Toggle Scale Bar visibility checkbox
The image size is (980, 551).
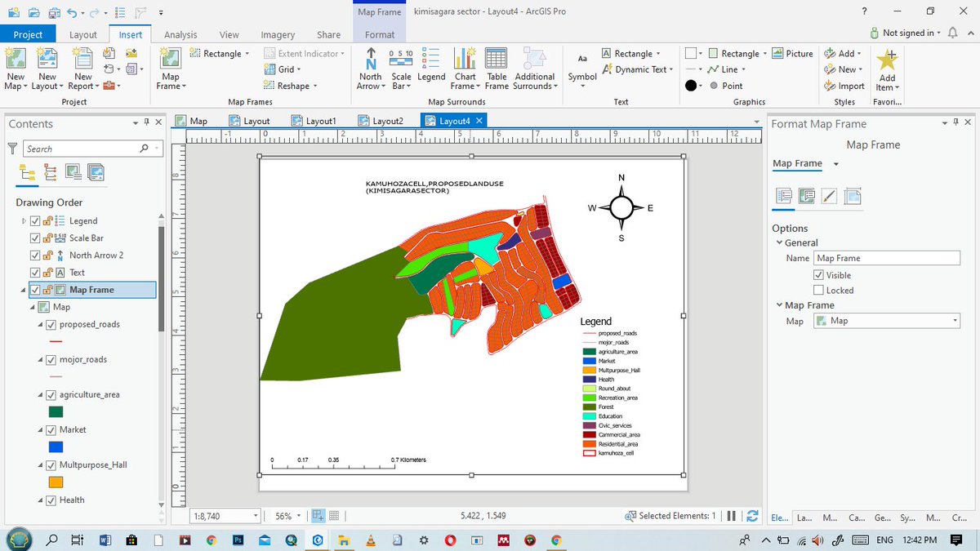[x=34, y=238]
